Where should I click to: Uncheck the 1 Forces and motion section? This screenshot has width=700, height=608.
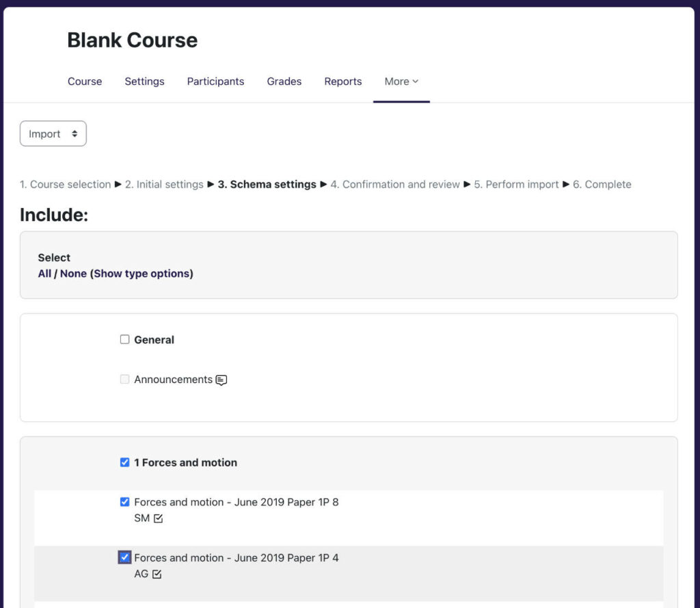124,462
